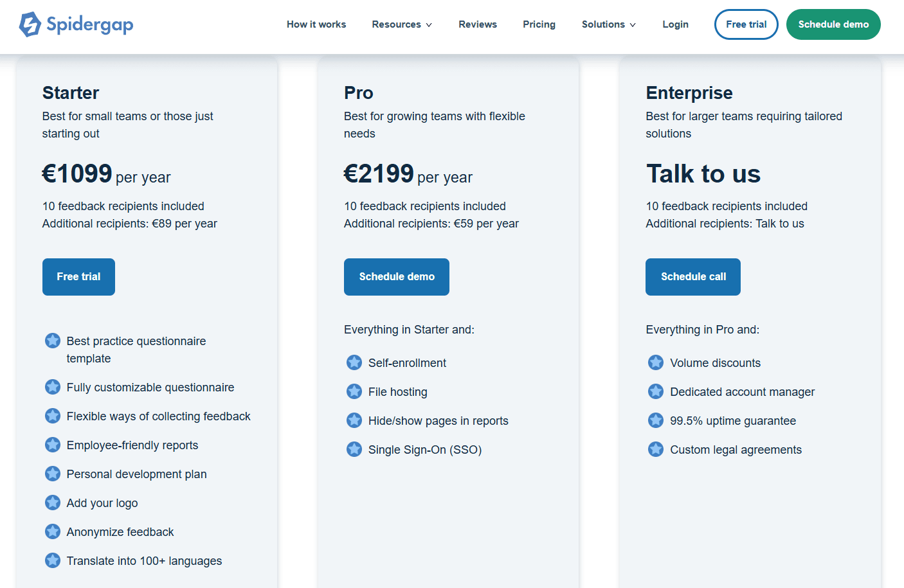The image size is (904, 588).
Task: Click the Starter plan heading
Action: click(x=71, y=93)
